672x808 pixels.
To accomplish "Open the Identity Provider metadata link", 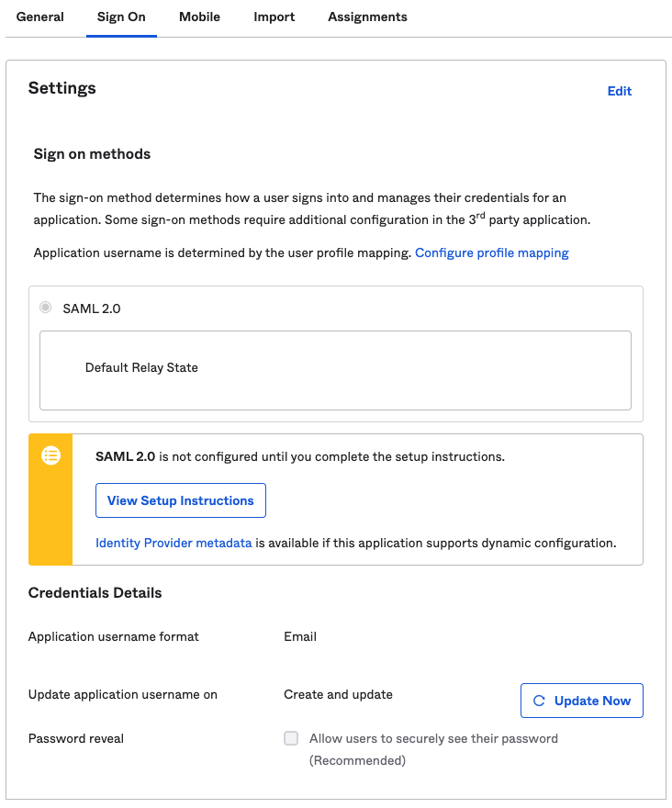I will coord(174,543).
